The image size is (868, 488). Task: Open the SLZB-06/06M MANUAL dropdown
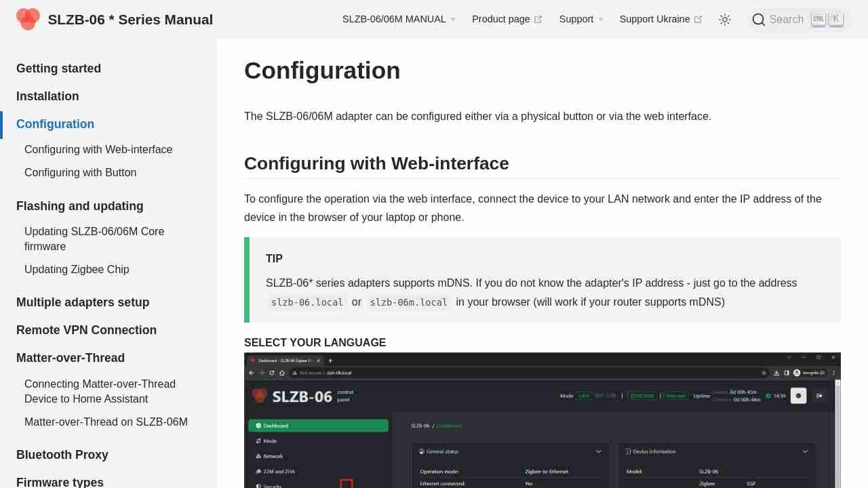(x=399, y=20)
